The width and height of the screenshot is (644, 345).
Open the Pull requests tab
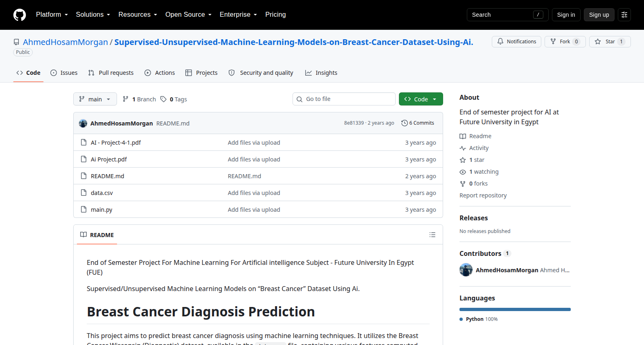point(111,73)
